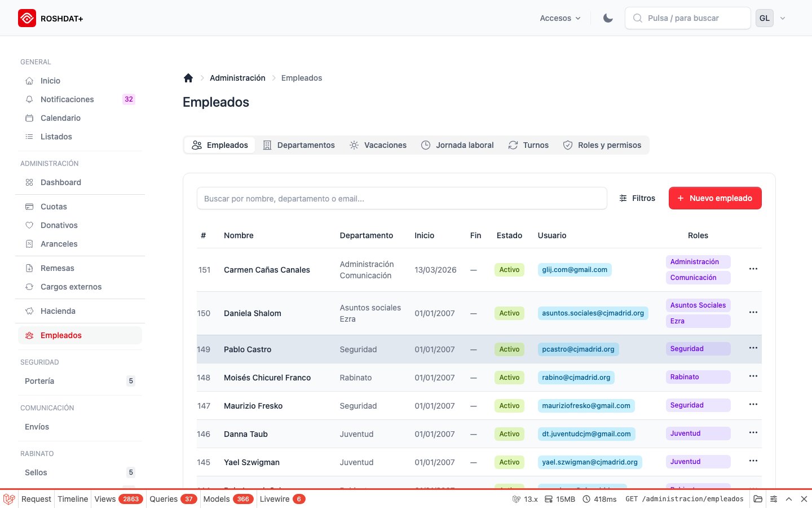Open the Roles y permisos tab
Screen dimensions: 812x508
pos(602,145)
